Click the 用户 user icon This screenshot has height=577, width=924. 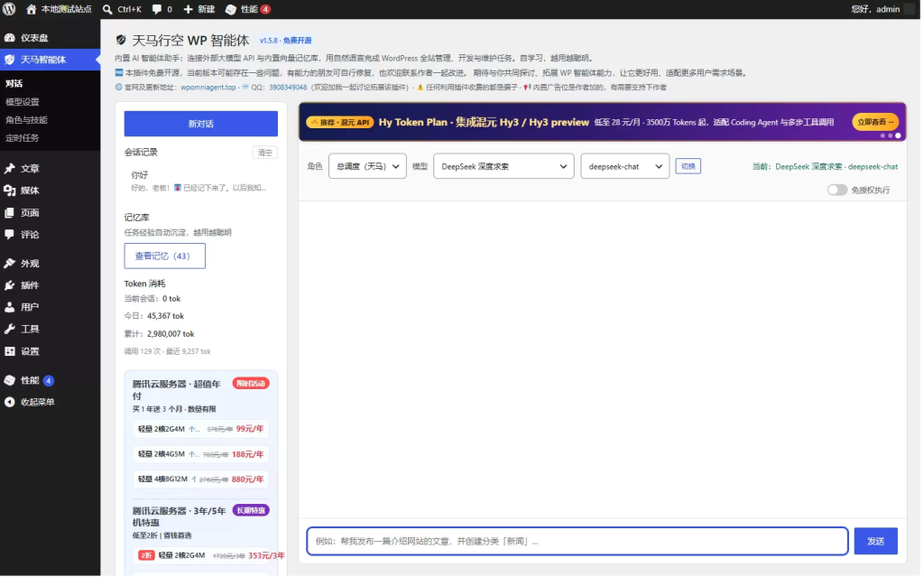[9, 307]
